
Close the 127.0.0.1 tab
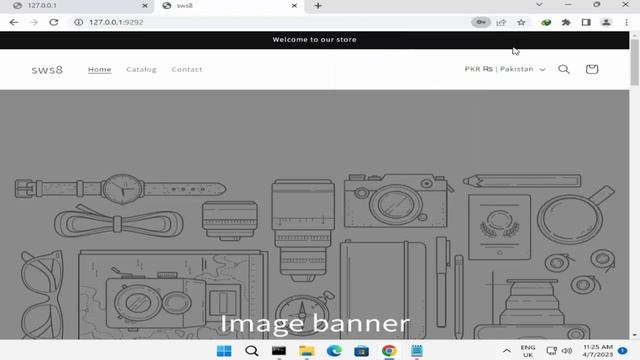[144, 5]
